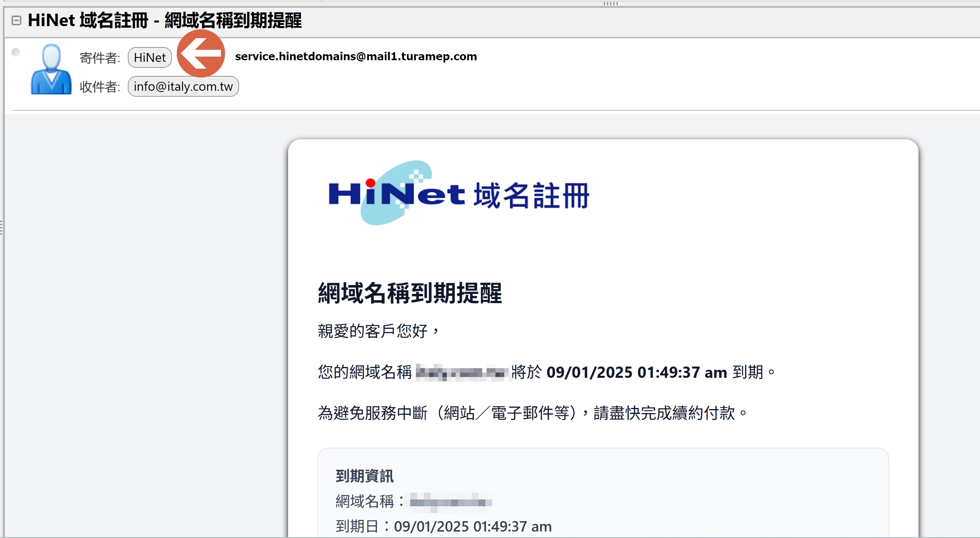
Task: Click the info@italy.com.tw recipient chip
Action: [x=183, y=86]
